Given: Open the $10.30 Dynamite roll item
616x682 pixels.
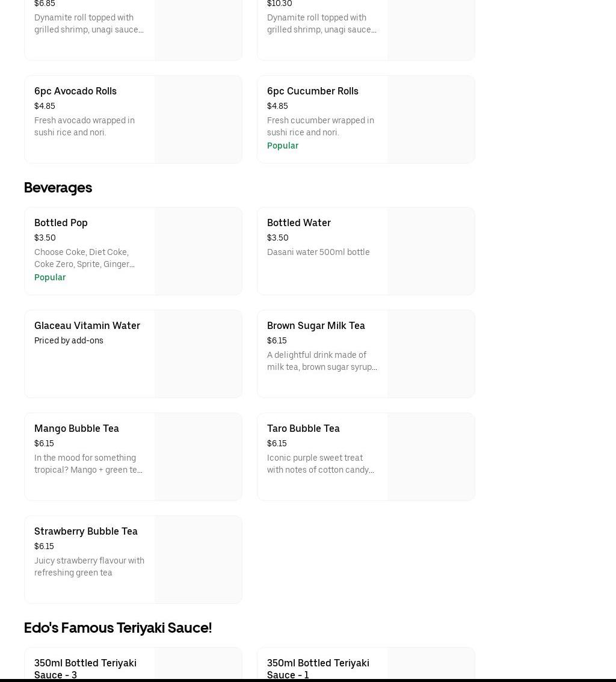Looking at the screenshot, I should click(x=322, y=24).
